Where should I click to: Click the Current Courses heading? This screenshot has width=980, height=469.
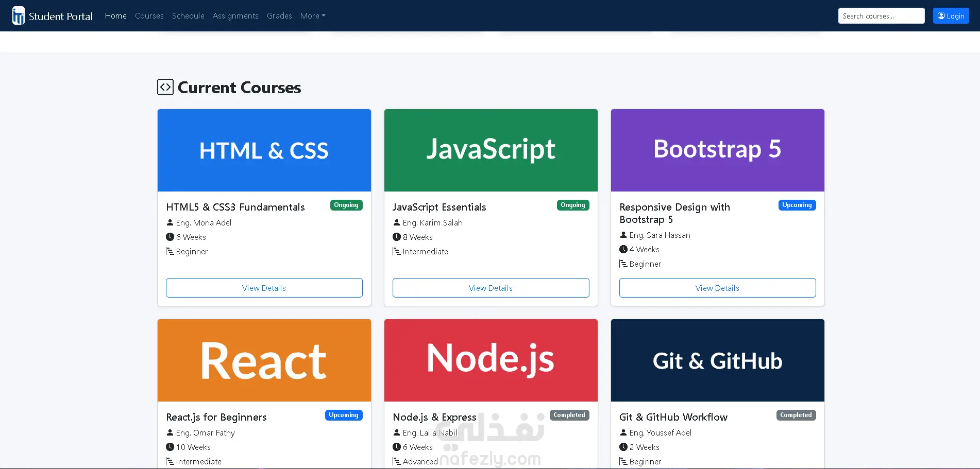pos(240,88)
